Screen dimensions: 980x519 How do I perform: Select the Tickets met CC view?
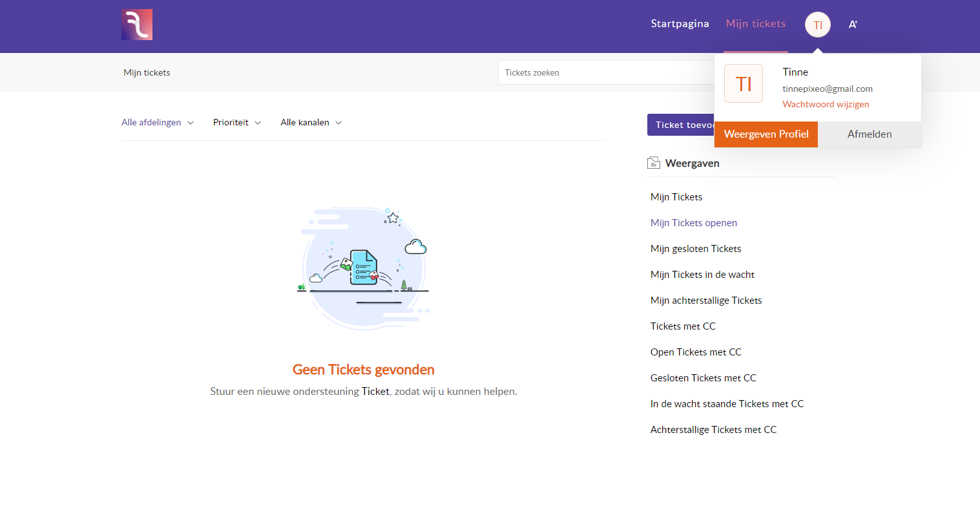point(683,326)
